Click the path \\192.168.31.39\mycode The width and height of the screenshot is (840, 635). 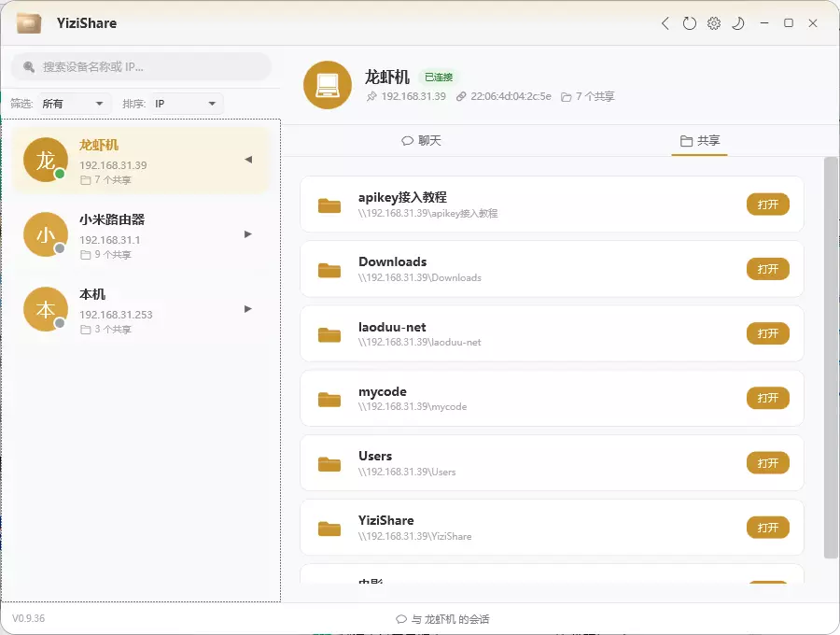point(413,407)
